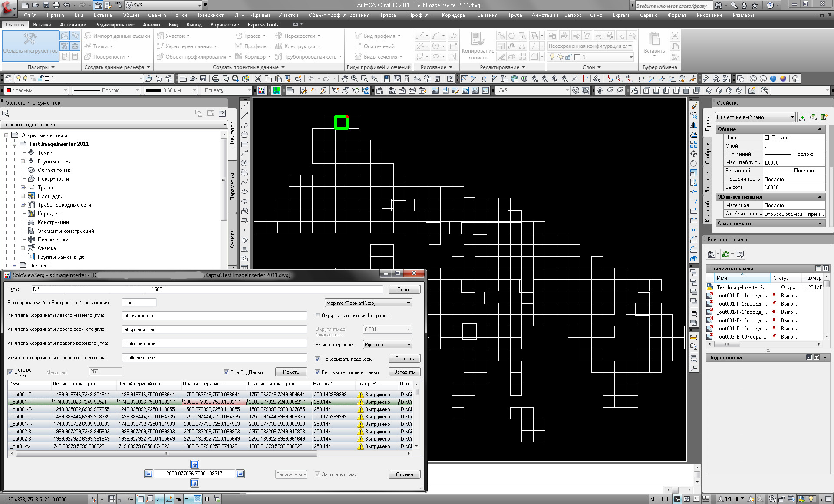Click the Обзор button
This screenshot has width=834, height=504.
404,290
